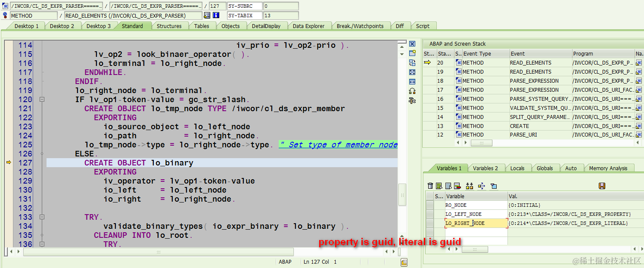Click the navigate-to-source icon next to READ_ELEMENTS field

click(x=207, y=16)
